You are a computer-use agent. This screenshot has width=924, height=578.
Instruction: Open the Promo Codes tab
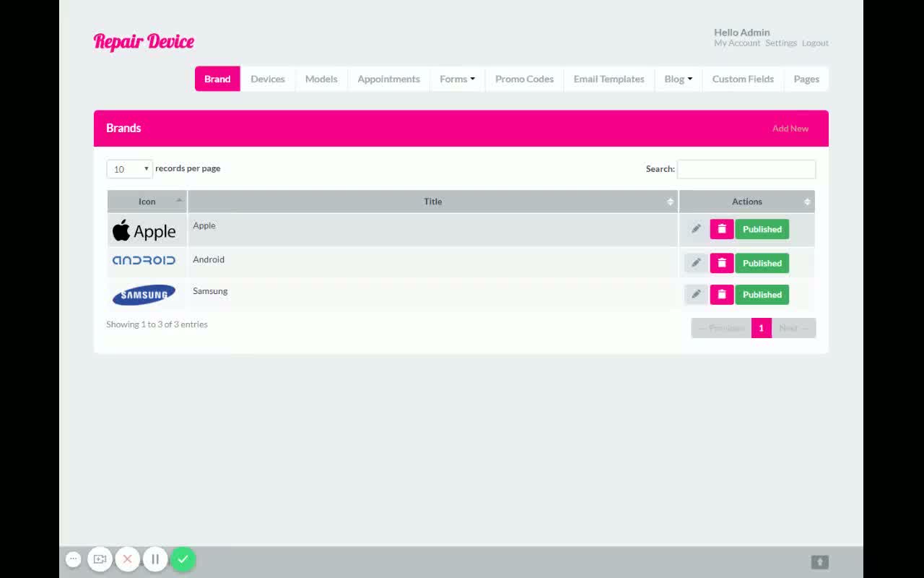point(524,79)
